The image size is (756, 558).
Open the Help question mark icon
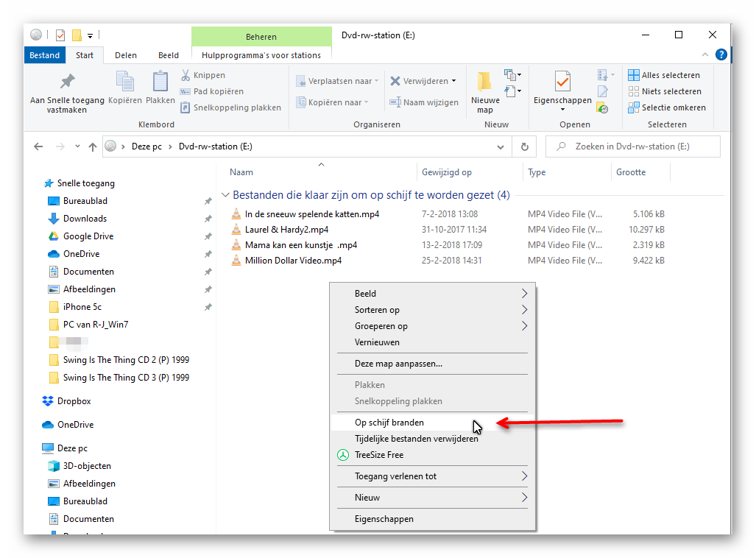tap(721, 55)
